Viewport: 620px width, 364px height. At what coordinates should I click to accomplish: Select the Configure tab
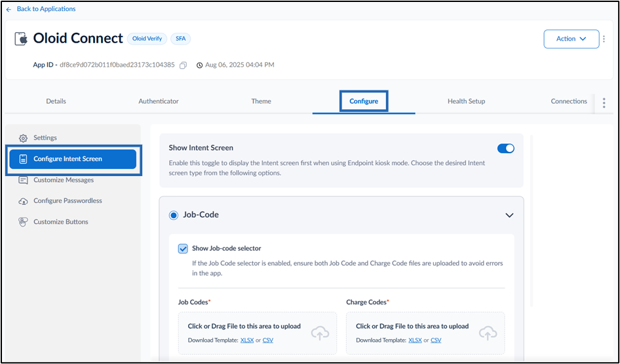tap(364, 101)
